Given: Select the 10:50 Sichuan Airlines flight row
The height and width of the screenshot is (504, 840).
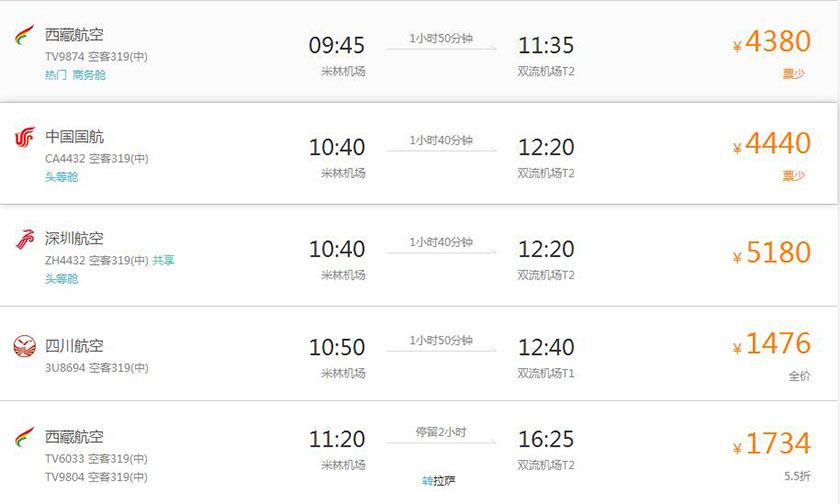Looking at the screenshot, I should [x=418, y=353].
